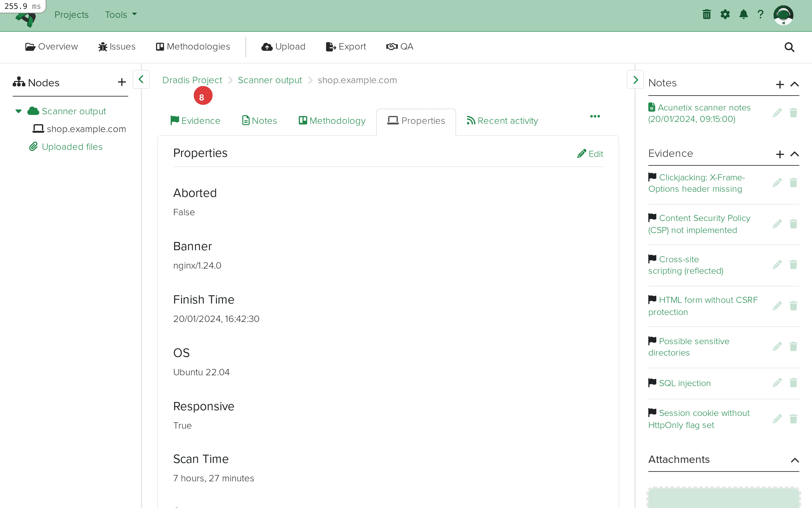812x508 pixels.
Task: Open Scanner output breadcrumb
Action: tap(270, 80)
